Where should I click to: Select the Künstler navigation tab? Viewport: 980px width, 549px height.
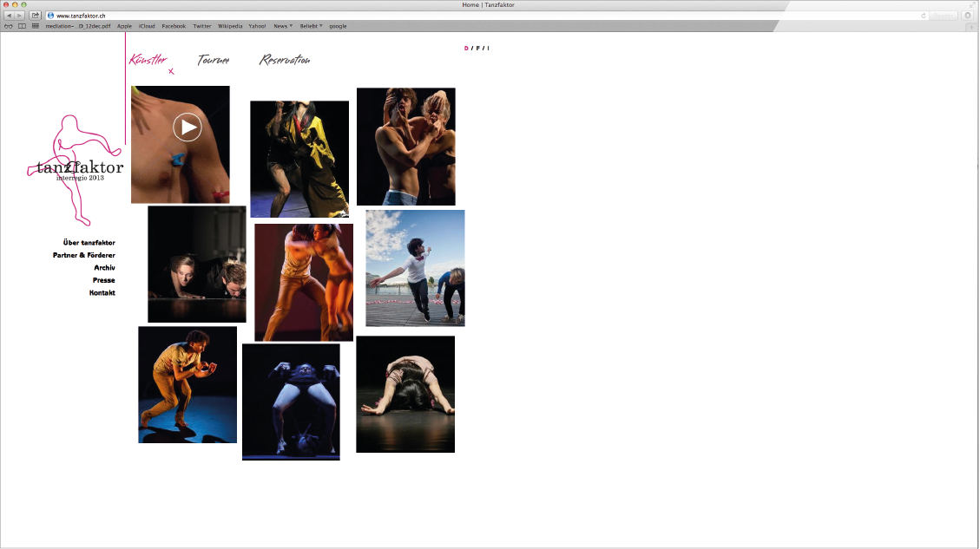148,60
